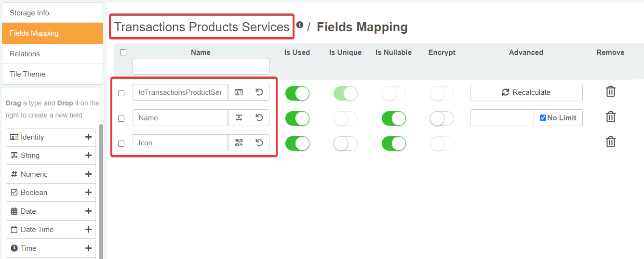644x259 pixels.
Task: Uncheck the No Limit checkbox
Action: pyautogui.click(x=543, y=118)
